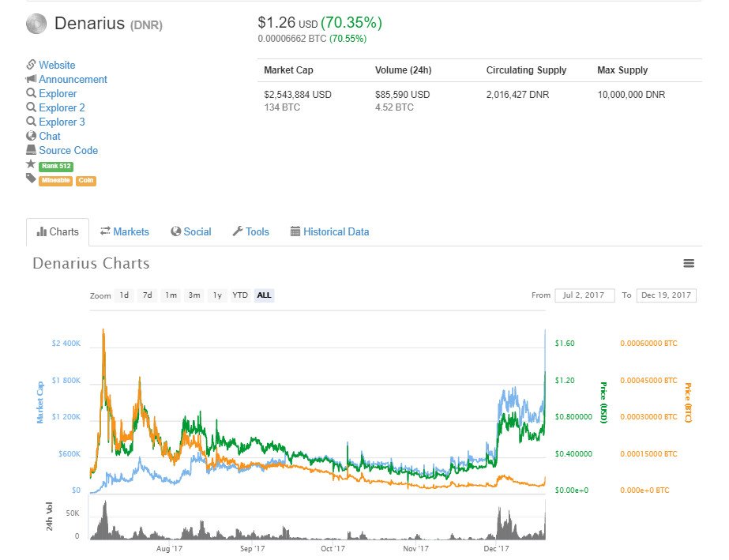
Task: Click the tag icon beside Mineable
Action: pyautogui.click(x=31, y=179)
